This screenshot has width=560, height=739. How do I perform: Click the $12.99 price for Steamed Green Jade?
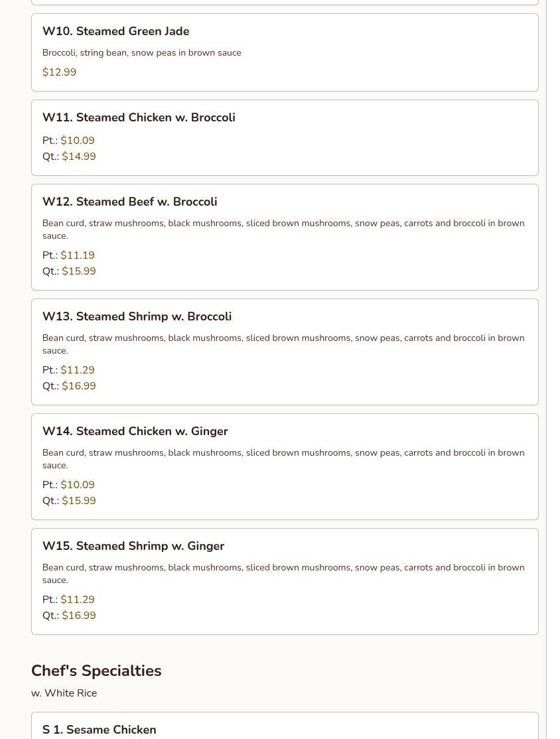point(59,72)
